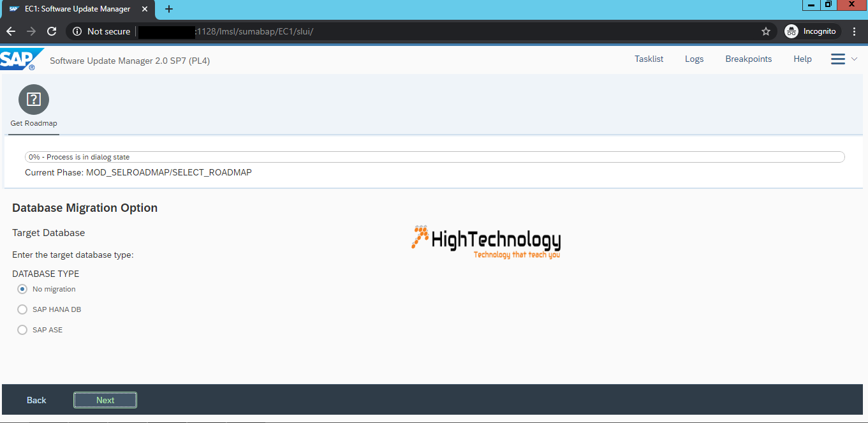
Task: Open the Tasklist menu
Action: click(x=649, y=59)
